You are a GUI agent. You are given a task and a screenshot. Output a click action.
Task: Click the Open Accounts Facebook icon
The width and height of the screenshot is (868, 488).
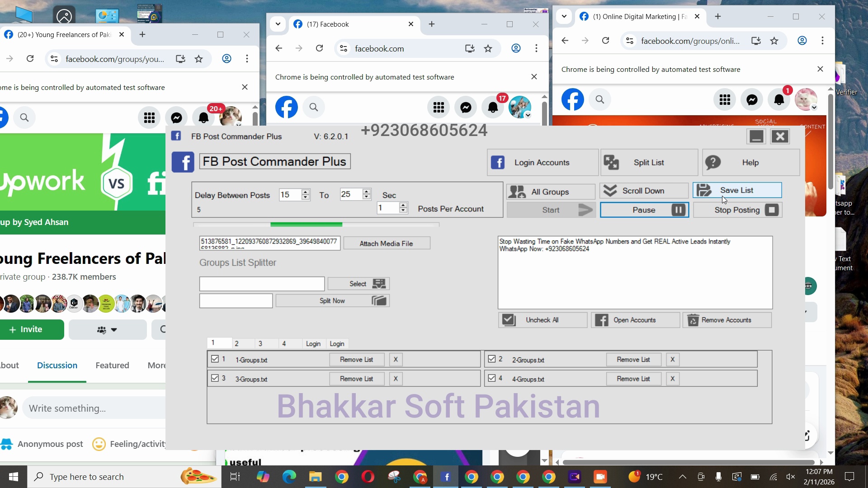click(601, 320)
